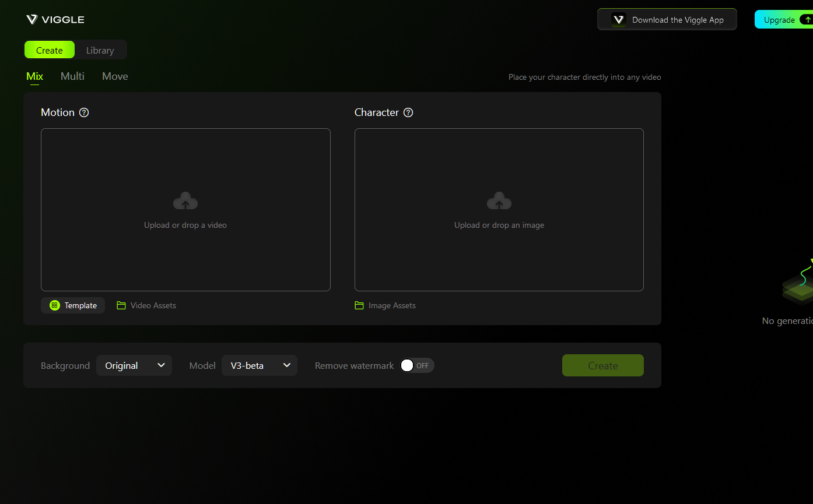Click the video upload cloud icon
Viewport: 813px width, 504px height.
click(185, 201)
